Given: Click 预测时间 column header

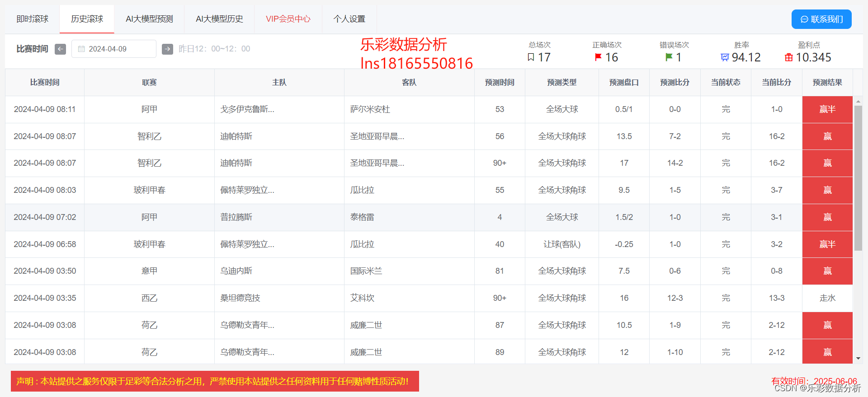Looking at the screenshot, I should [x=500, y=82].
